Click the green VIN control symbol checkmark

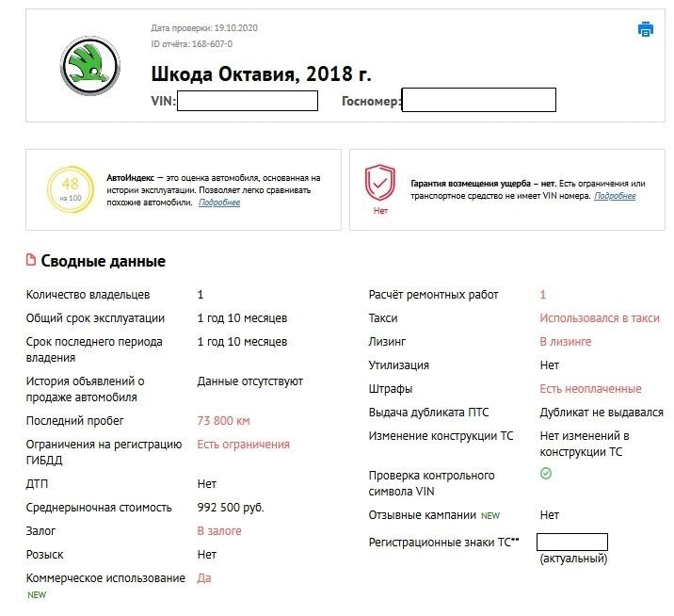point(545,473)
